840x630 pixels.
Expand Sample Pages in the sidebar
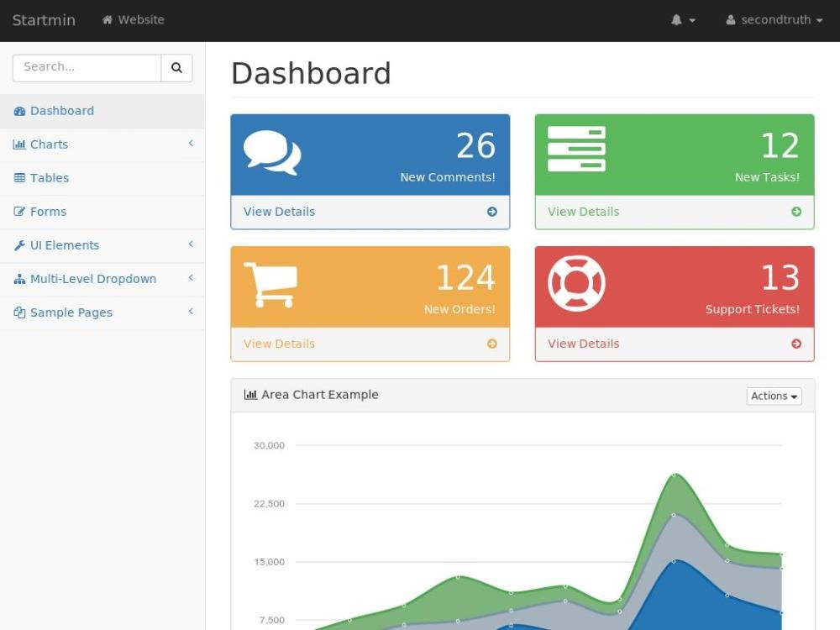click(71, 312)
